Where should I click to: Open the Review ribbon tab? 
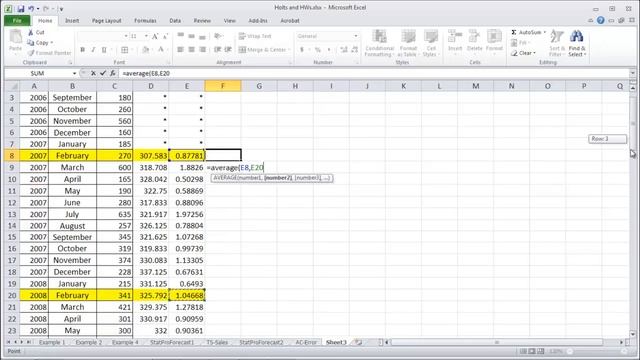202,20
